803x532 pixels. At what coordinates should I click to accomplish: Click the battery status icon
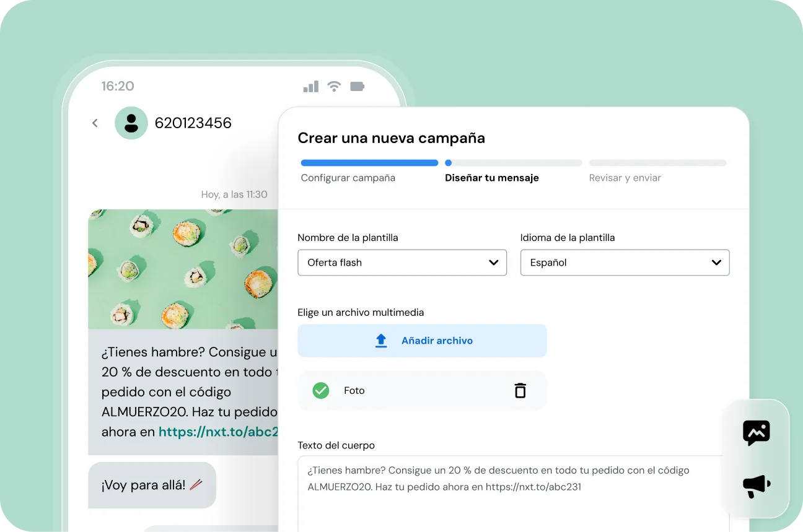358,86
